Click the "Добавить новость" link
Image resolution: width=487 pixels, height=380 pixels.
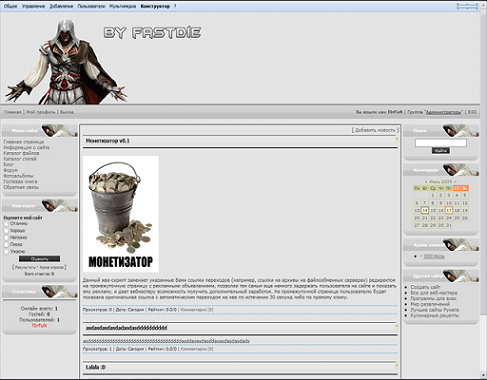click(x=375, y=130)
